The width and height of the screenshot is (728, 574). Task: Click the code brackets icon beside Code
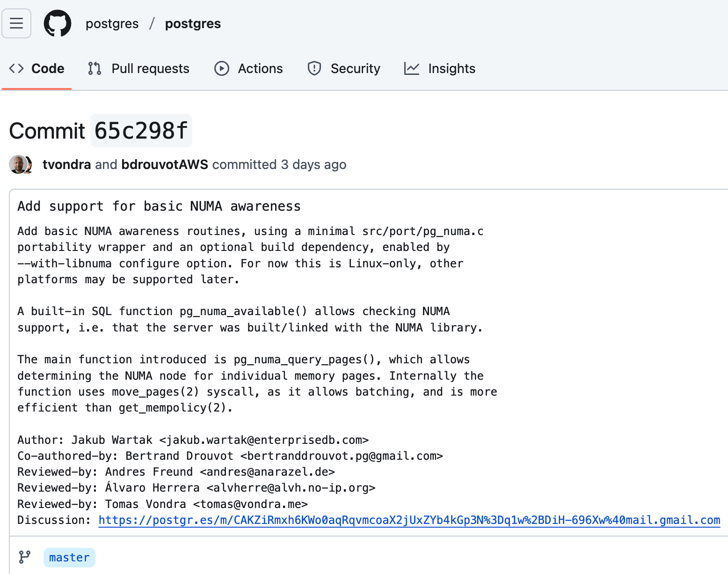tap(15, 68)
